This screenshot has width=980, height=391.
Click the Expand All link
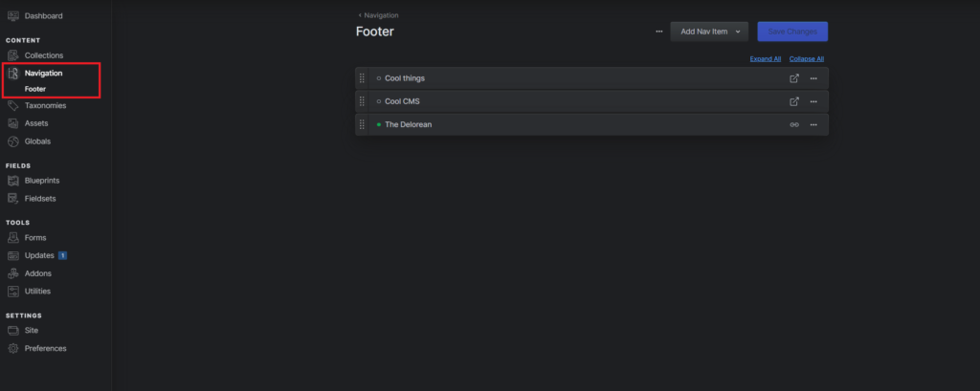coord(766,59)
